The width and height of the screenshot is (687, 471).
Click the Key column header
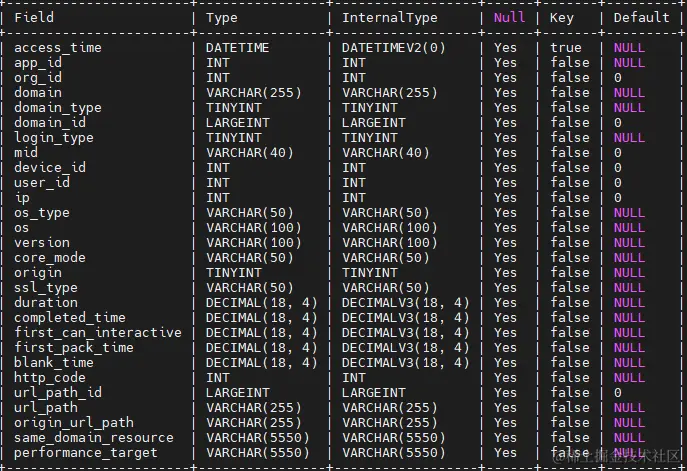pos(562,18)
